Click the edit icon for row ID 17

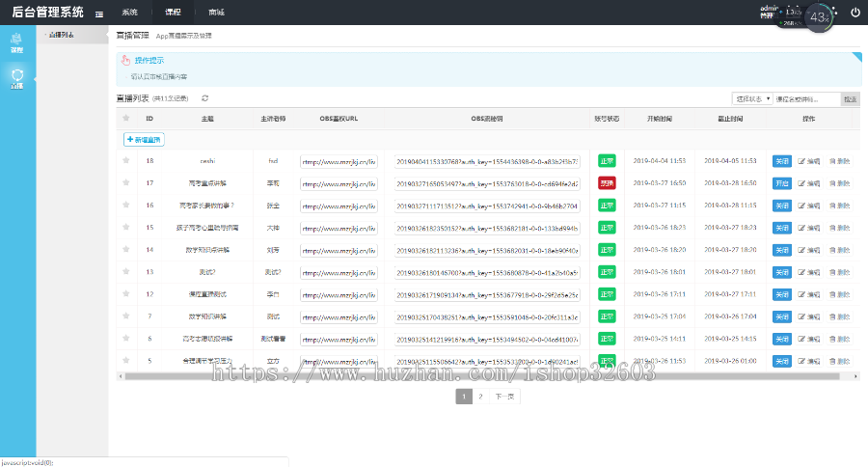coord(808,182)
